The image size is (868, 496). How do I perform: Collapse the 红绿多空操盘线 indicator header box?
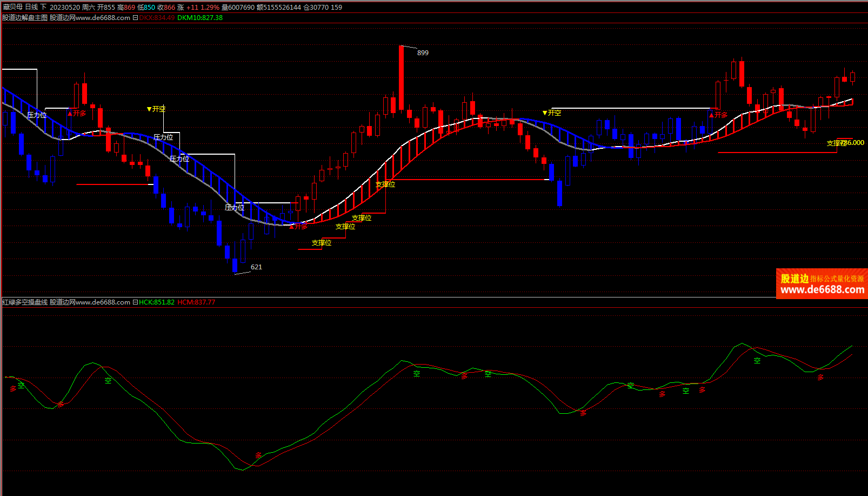point(135,302)
